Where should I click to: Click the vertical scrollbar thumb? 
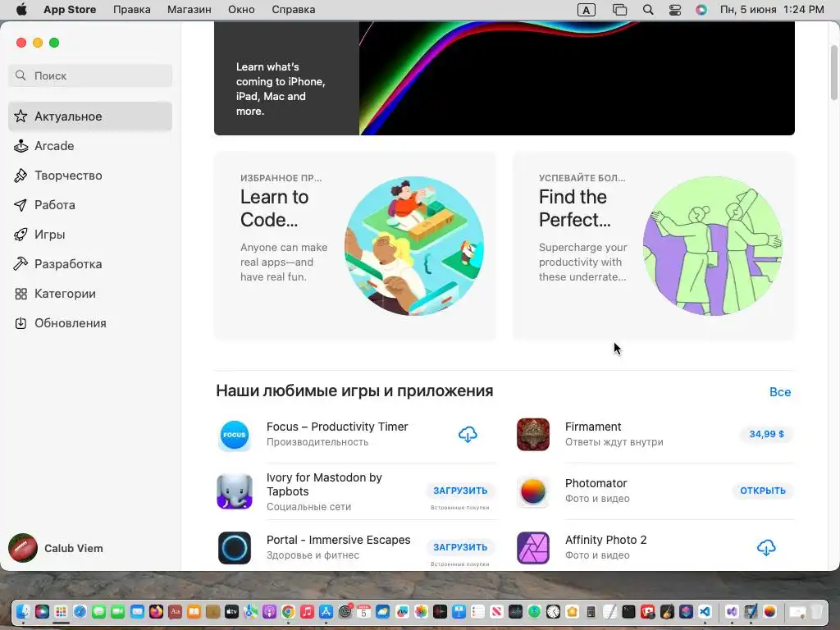point(833,73)
